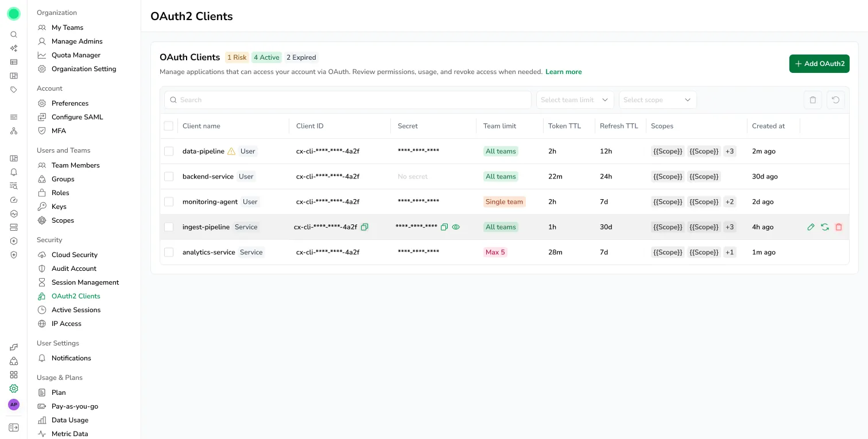Check the monitoring-agent row checkbox
Viewport: 868px width, 439px height.
(169, 202)
